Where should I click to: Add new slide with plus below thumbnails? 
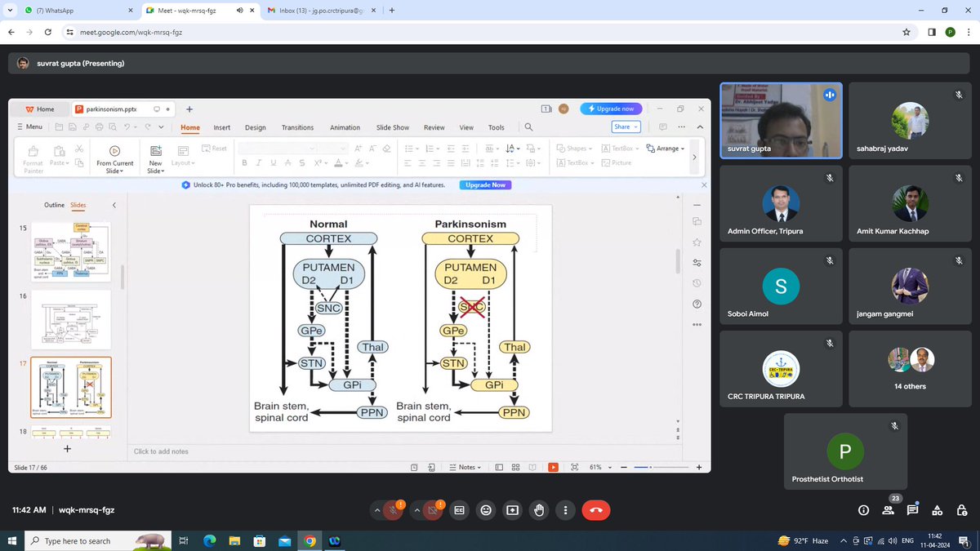click(x=67, y=448)
